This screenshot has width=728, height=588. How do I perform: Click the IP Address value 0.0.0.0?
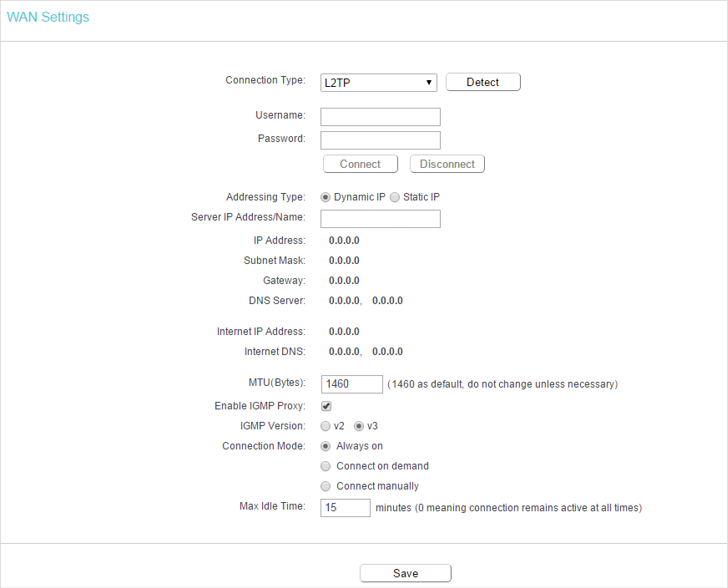click(x=344, y=241)
